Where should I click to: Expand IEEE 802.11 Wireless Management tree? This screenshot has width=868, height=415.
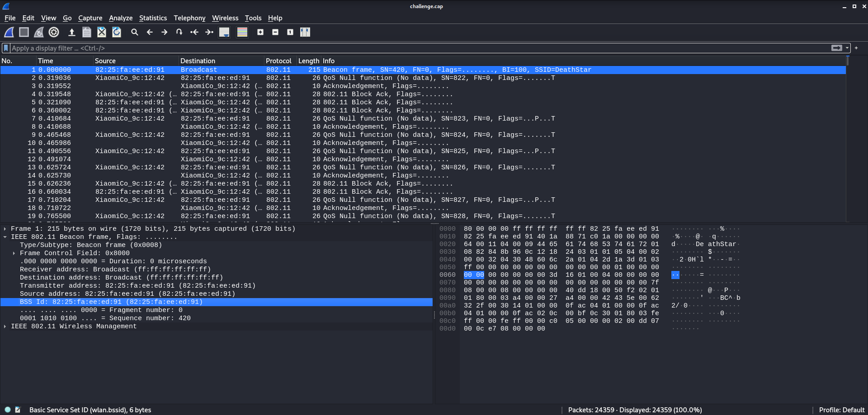[5, 326]
